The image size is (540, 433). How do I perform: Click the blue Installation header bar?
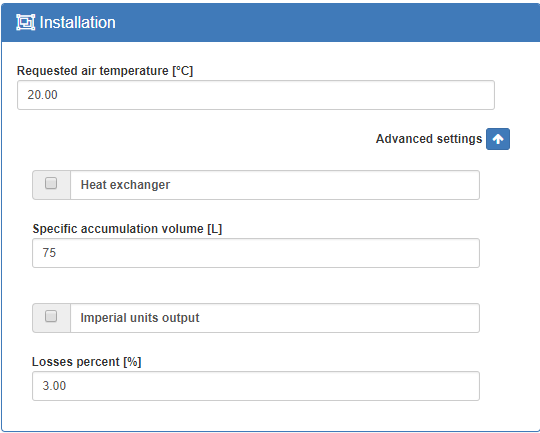point(271,23)
